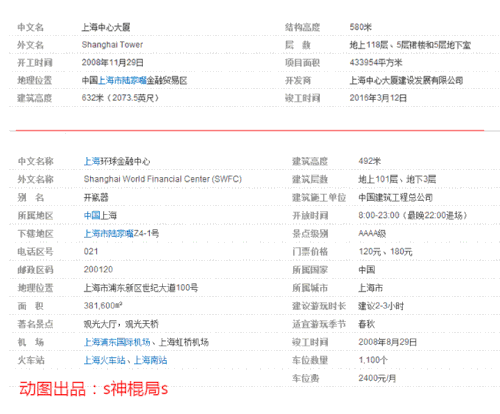Click the 车位数量 label
Screen dimensions: 500x414
pyautogui.click(x=310, y=360)
